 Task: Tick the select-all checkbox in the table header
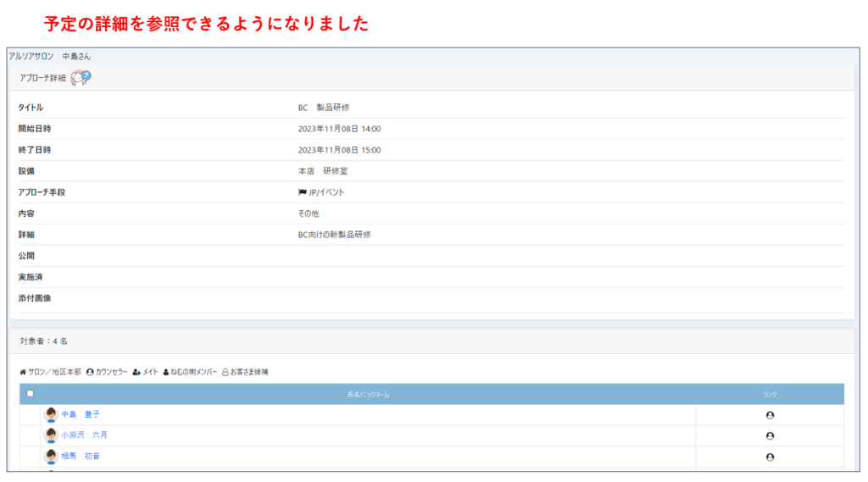point(31,394)
